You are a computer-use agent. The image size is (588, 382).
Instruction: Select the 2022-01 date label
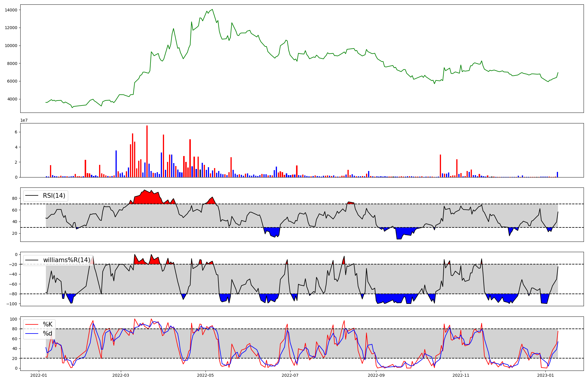pyautogui.click(x=39, y=375)
